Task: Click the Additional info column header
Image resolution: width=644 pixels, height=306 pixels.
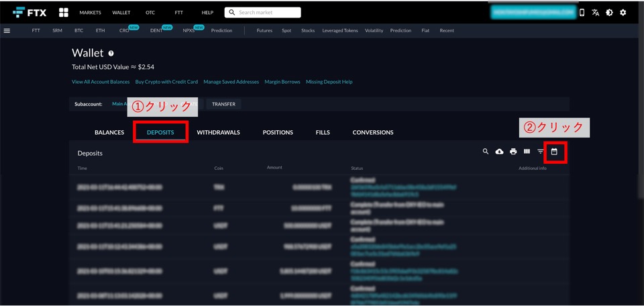Action: click(532, 168)
